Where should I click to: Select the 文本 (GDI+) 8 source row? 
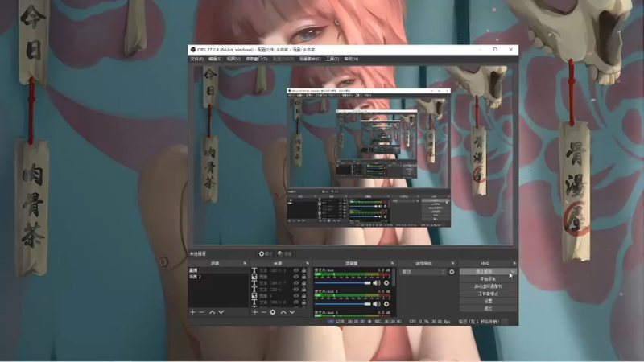279,302
